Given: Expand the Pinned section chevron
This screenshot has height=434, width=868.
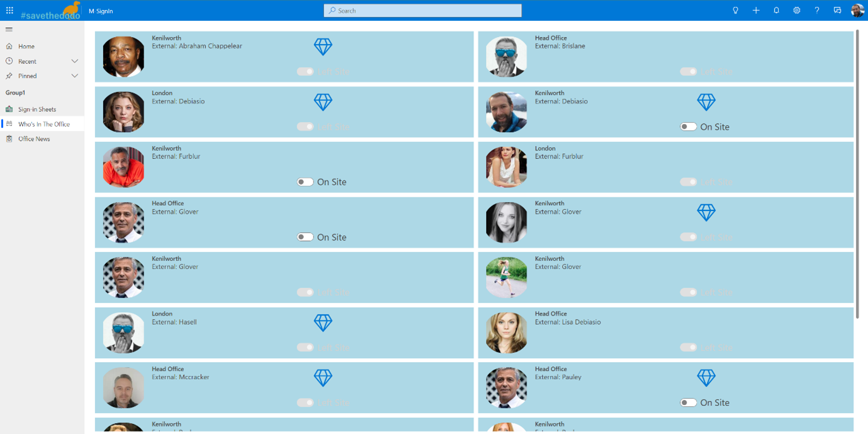Looking at the screenshot, I should coord(75,76).
